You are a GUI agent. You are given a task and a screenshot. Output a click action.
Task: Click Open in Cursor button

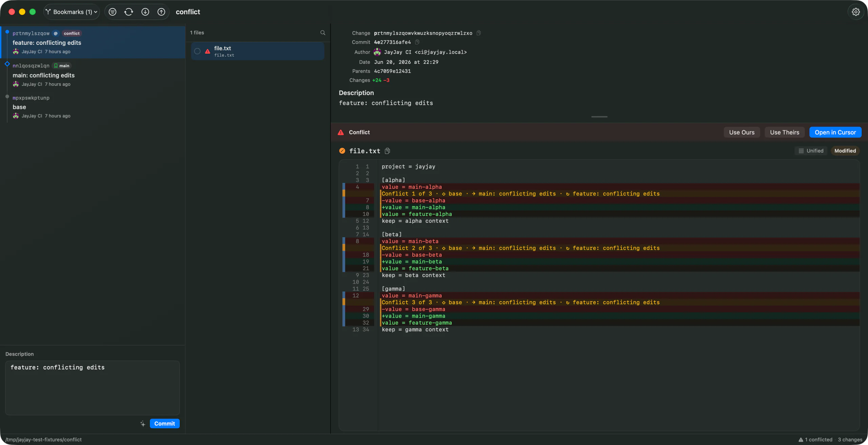[835, 132]
